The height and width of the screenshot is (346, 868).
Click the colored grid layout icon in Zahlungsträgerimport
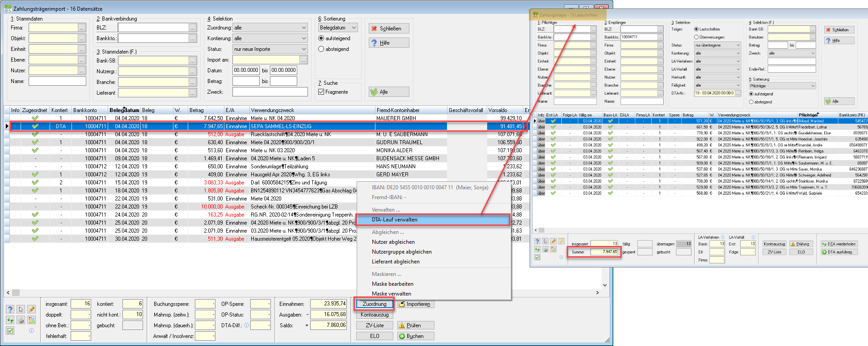pos(32,320)
